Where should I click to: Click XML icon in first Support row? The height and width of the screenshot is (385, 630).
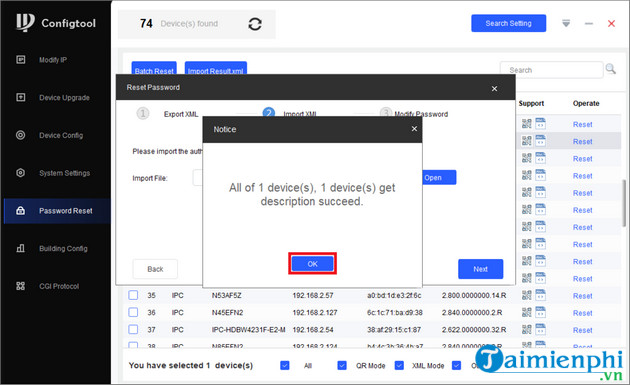[540, 123]
